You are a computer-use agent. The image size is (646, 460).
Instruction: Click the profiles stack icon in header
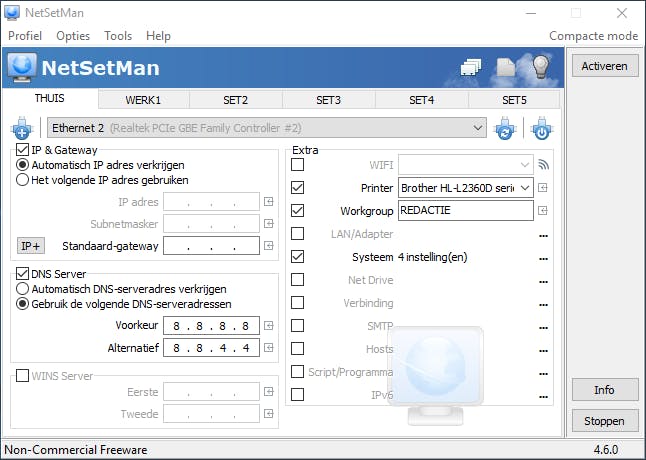click(471, 68)
